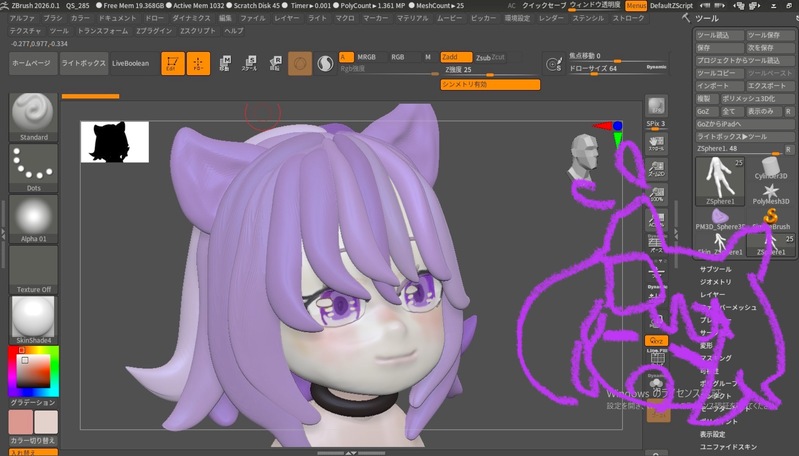The image size is (799, 456).
Task: Click the silhouette thumbnail in the canvas corner
Action: tap(115, 142)
